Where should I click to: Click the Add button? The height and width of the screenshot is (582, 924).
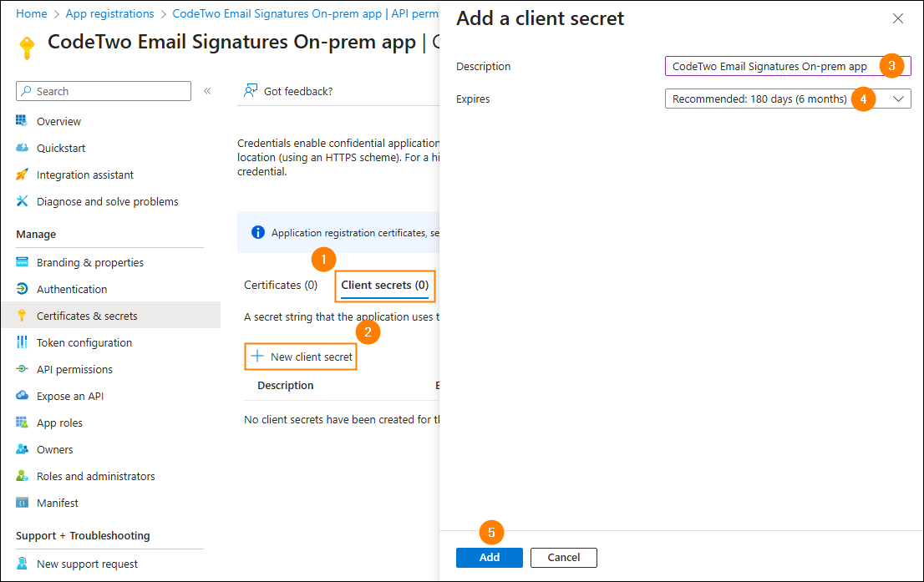click(489, 557)
